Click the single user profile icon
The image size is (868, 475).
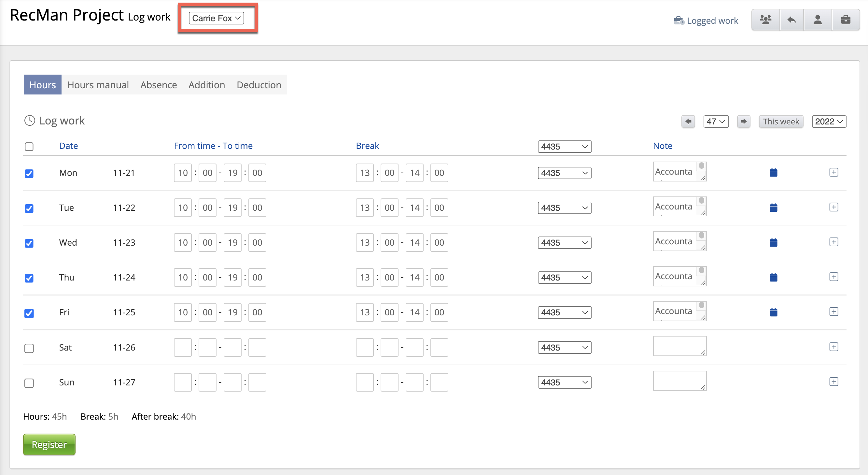[818, 20]
